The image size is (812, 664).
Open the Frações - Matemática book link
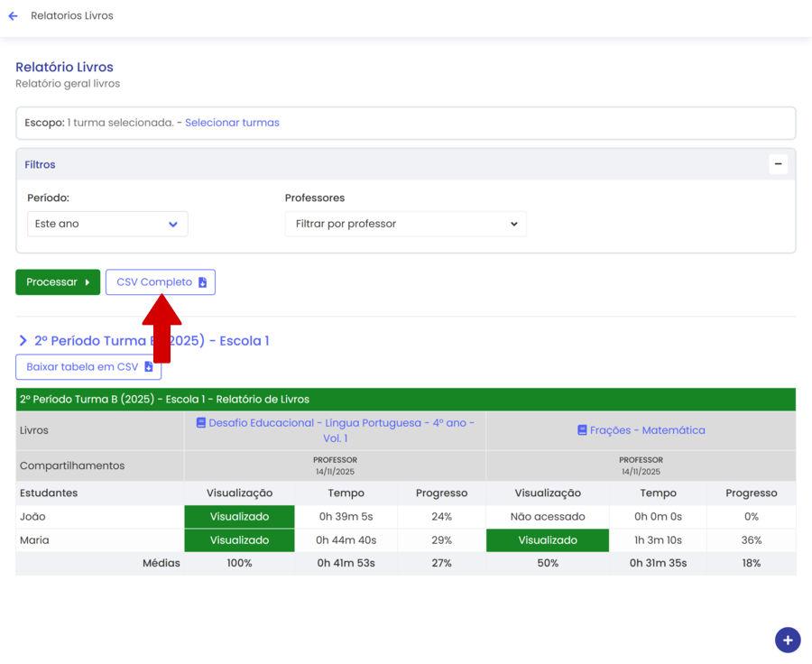pos(647,430)
